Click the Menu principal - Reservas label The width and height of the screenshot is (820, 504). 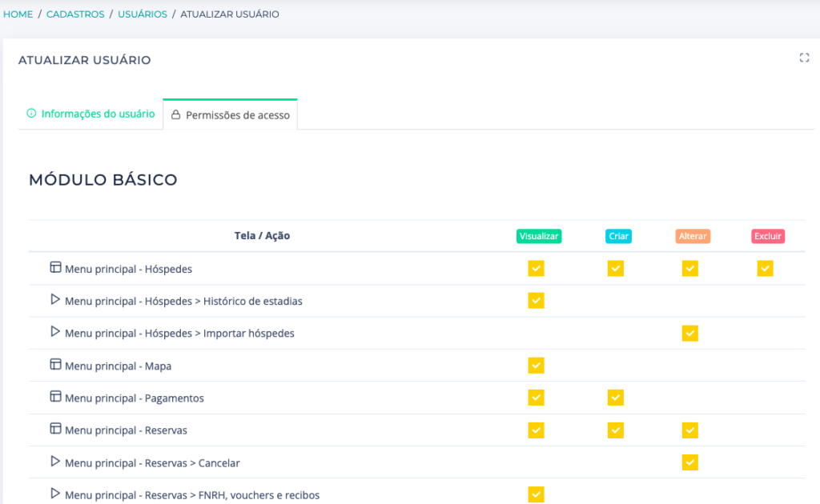pos(126,430)
